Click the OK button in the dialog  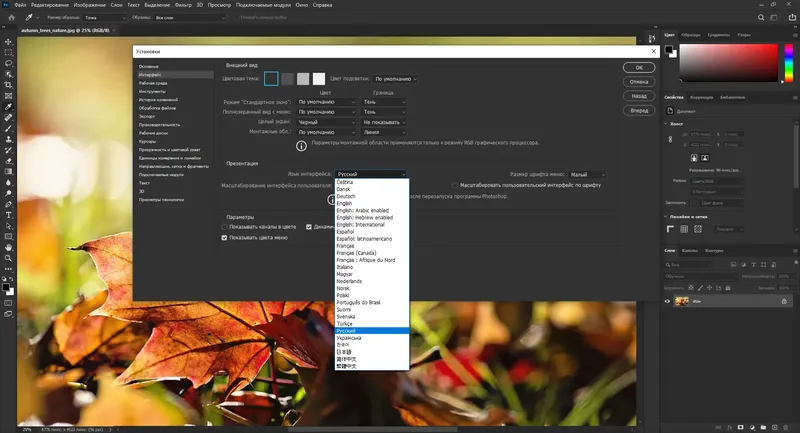[x=639, y=67]
